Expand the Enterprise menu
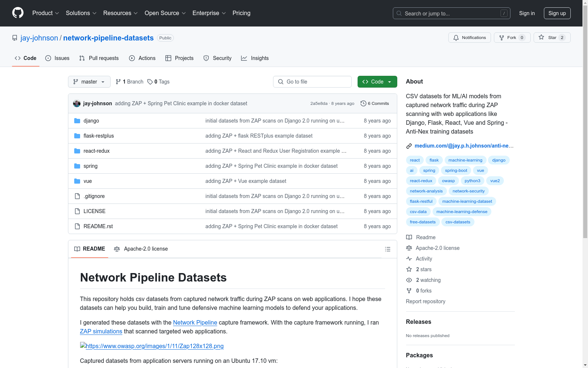The image size is (588, 368). point(209,13)
